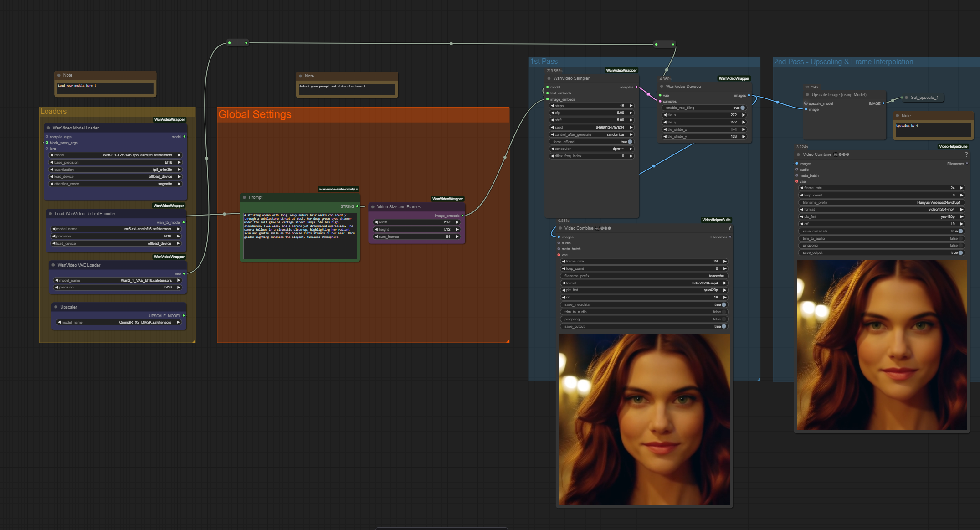Click the VideoHelperSuite badge in 2nd Pass
Viewport: 980px width, 530px height.
coord(953,146)
